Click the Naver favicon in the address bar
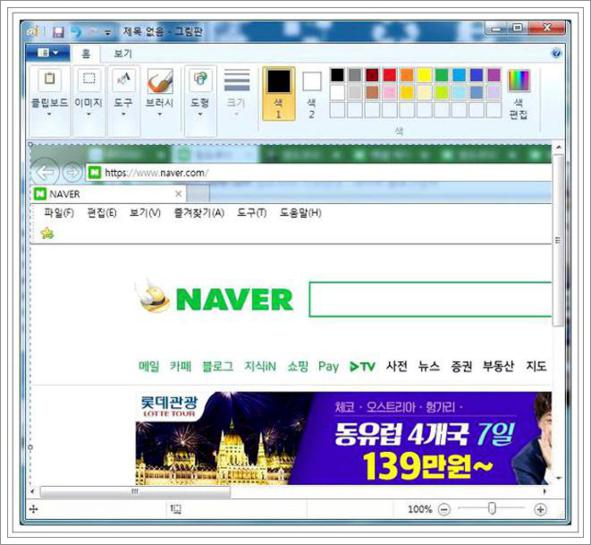The width and height of the screenshot is (591, 545). click(94, 173)
